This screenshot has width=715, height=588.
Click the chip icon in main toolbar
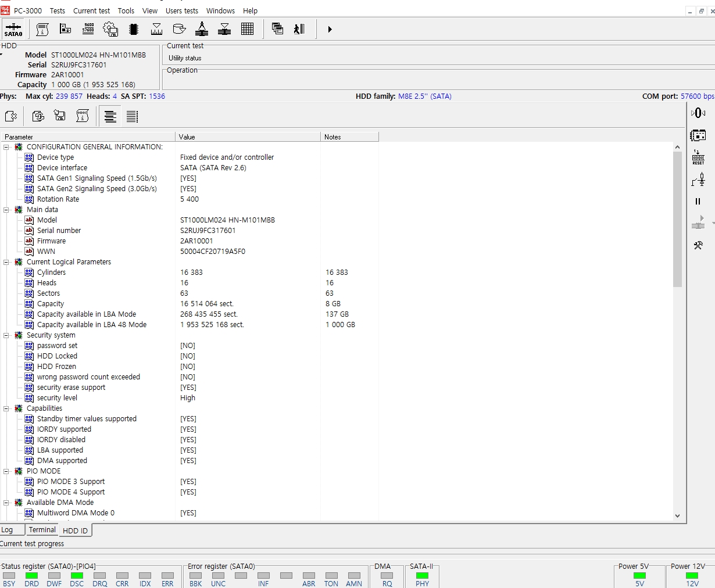(134, 29)
